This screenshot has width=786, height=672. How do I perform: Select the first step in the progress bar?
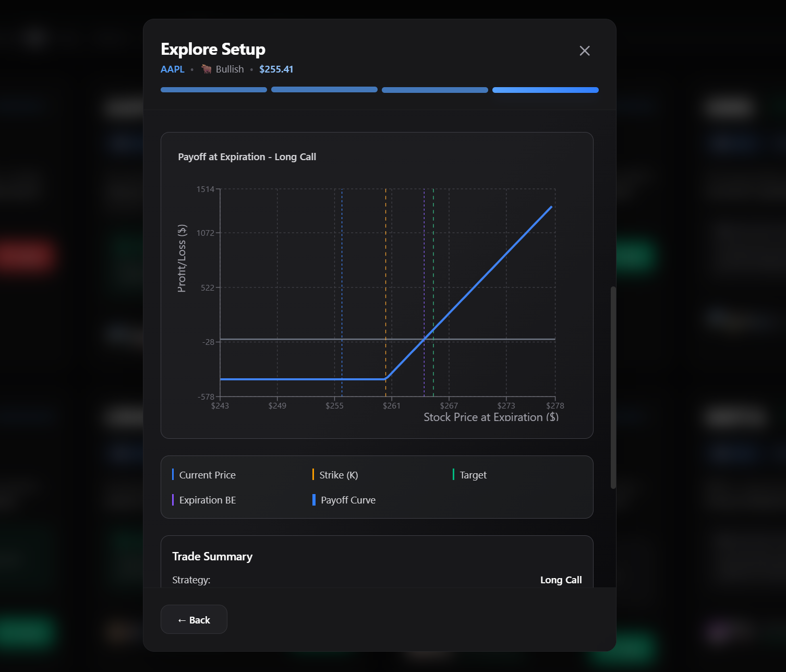click(213, 89)
